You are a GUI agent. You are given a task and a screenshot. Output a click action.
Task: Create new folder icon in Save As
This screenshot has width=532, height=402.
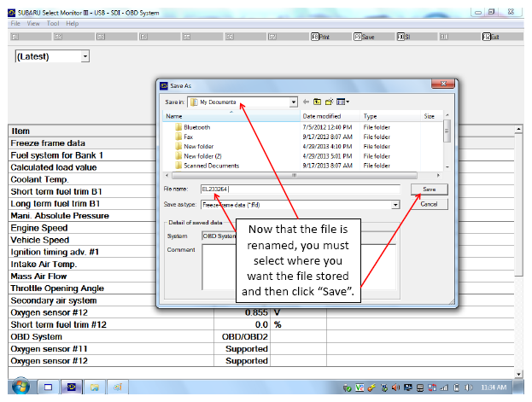pyautogui.click(x=329, y=102)
